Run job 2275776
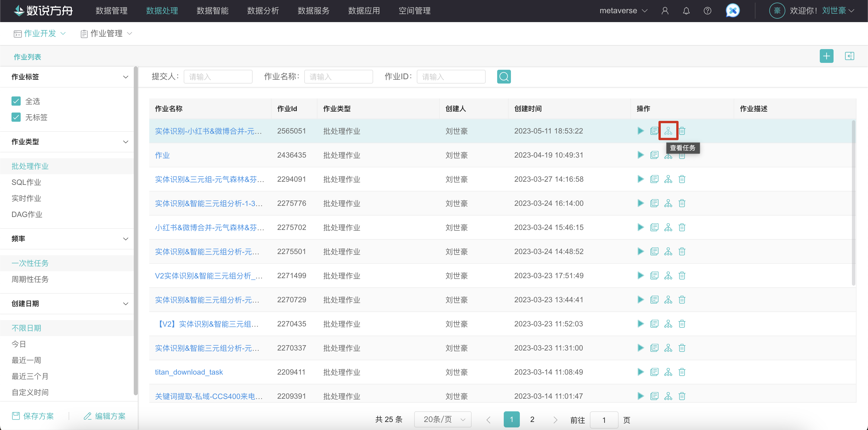This screenshot has width=868, height=430. click(640, 203)
